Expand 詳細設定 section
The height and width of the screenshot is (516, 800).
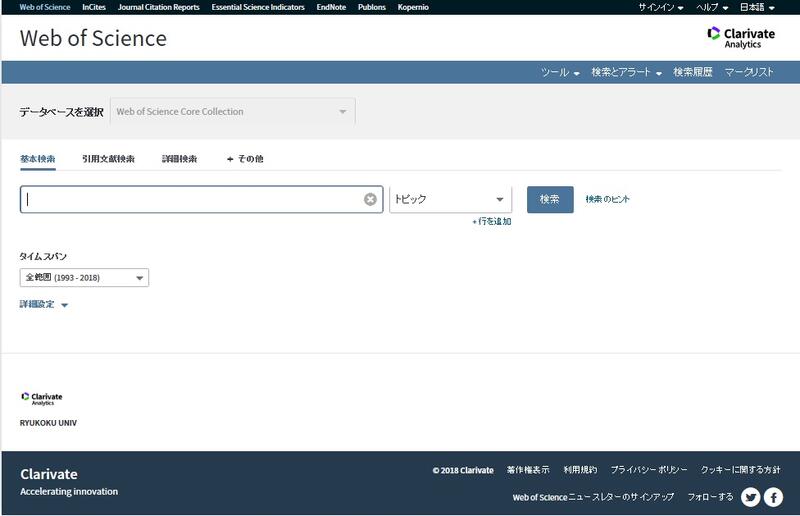click(x=43, y=304)
